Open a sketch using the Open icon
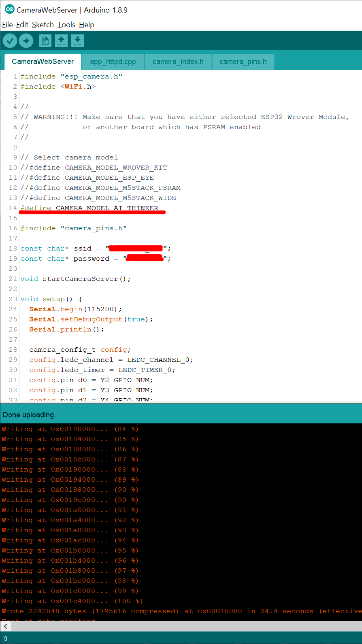Image resolution: width=362 pixels, height=644 pixels. click(x=61, y=40)
